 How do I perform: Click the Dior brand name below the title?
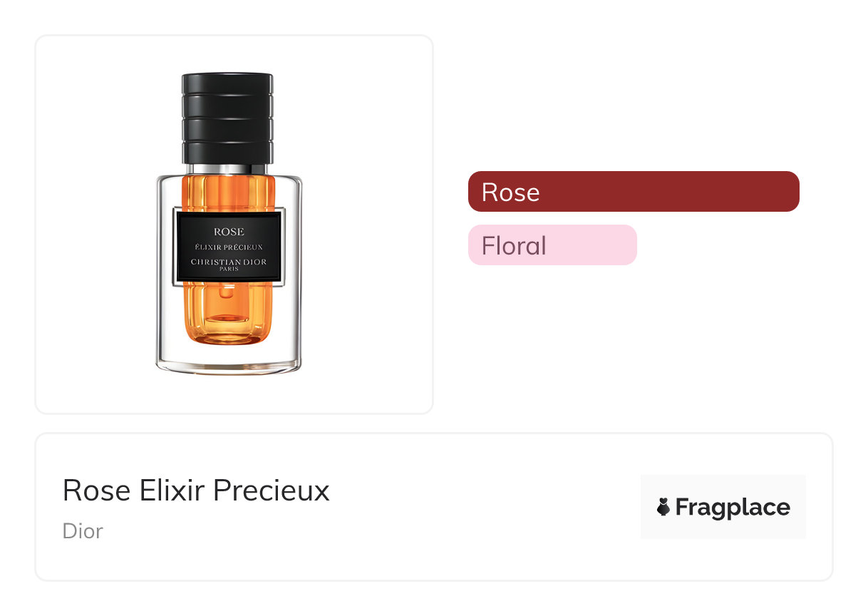[83, 531]
